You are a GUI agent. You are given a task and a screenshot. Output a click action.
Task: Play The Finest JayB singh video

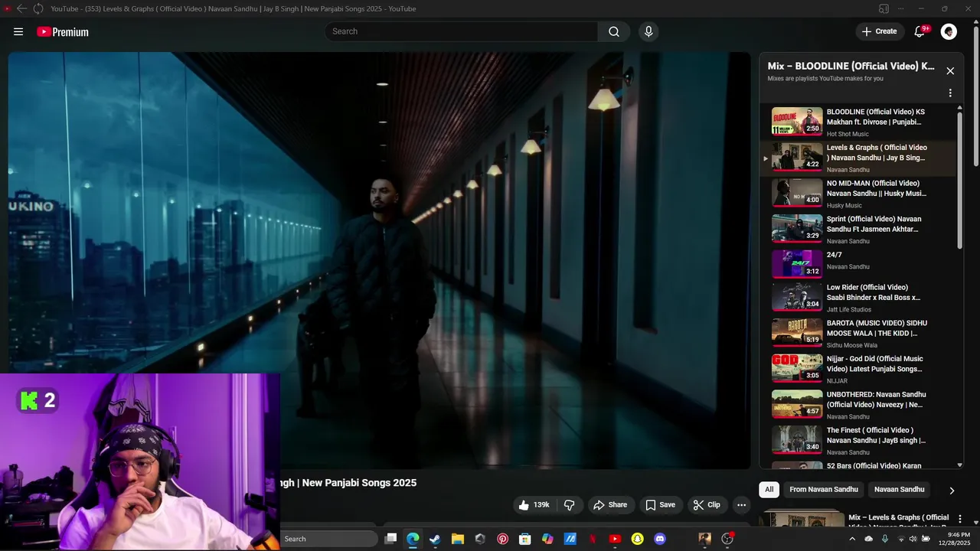pos(859,440)
